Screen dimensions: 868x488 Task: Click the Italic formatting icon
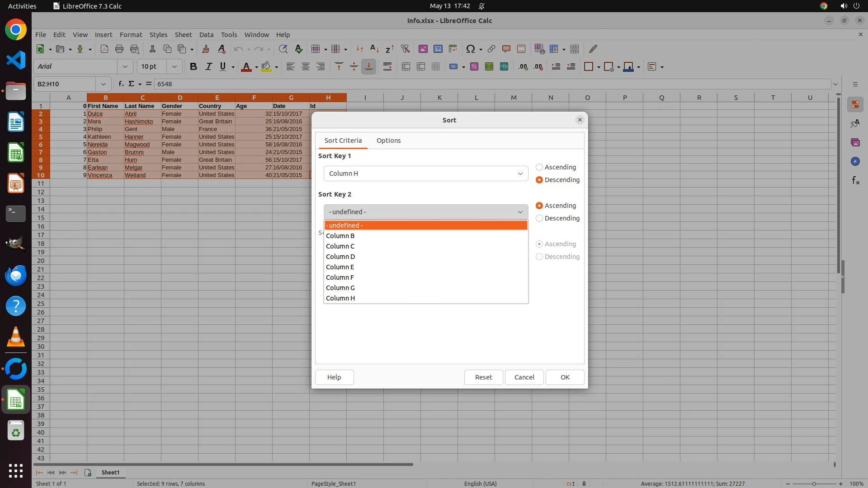(x=208, y=67)
